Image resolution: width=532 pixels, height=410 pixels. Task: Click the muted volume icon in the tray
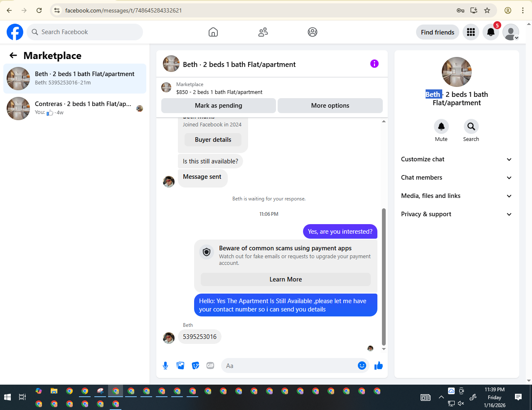tap(461, 403)
